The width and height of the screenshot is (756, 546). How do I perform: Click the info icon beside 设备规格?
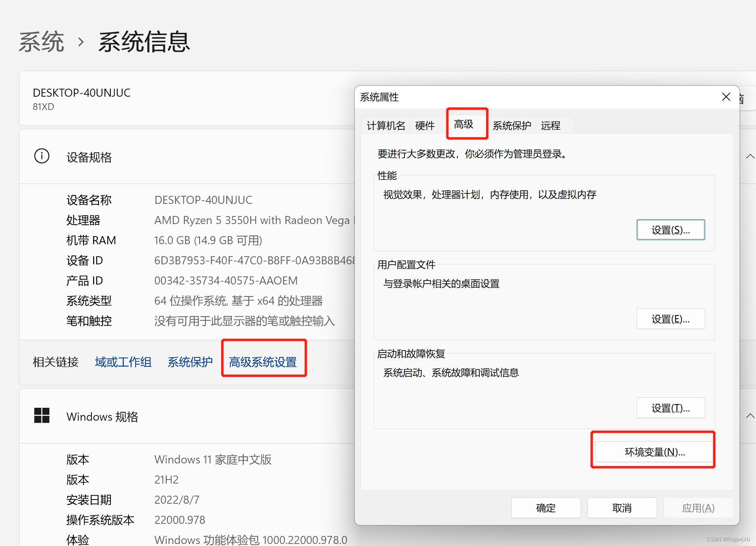(42, 156)
